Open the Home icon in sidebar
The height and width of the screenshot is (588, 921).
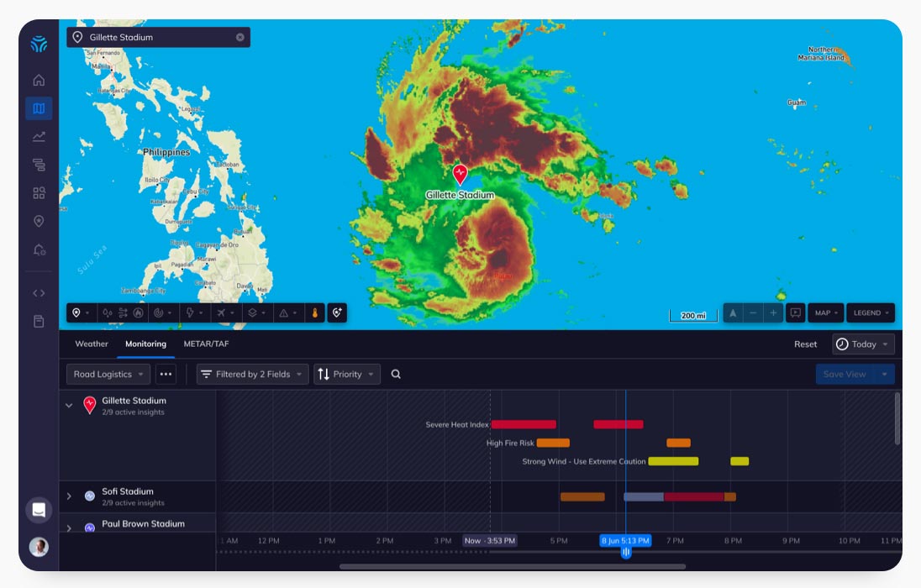(39, 80)
